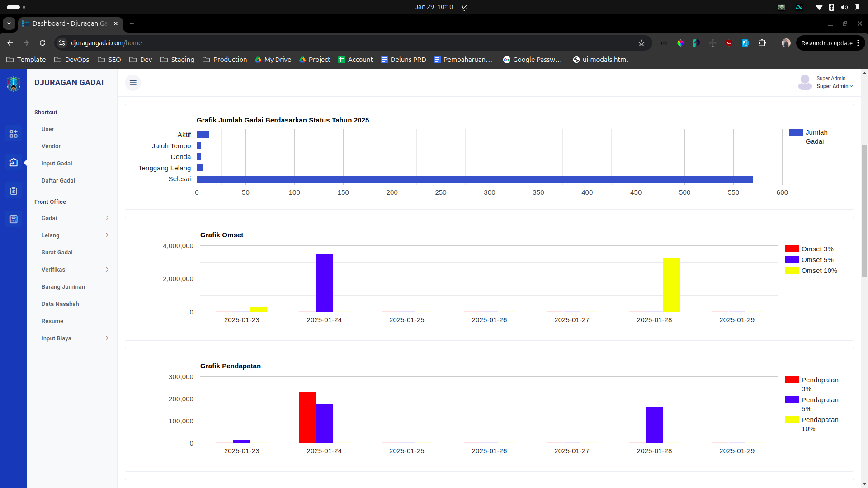Click the DJURAGAN GADAI brand title
The width and height of the screenshot is (868, 488).
pos(69,83)
